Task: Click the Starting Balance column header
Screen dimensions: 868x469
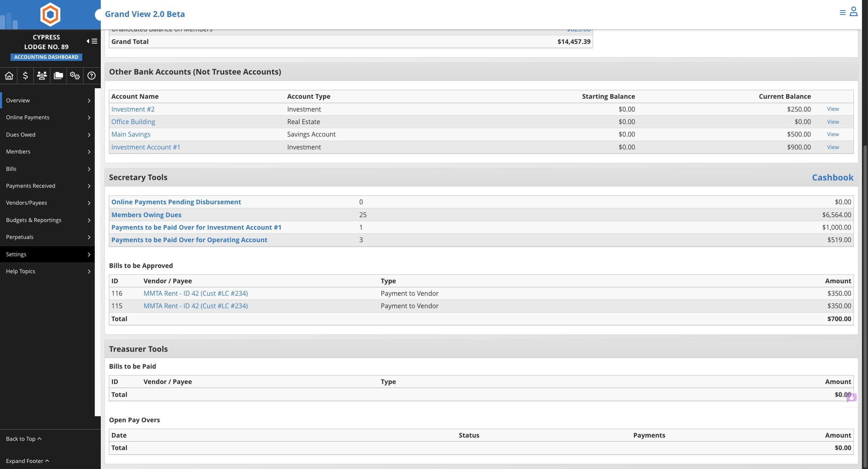Action: point(608,96)
